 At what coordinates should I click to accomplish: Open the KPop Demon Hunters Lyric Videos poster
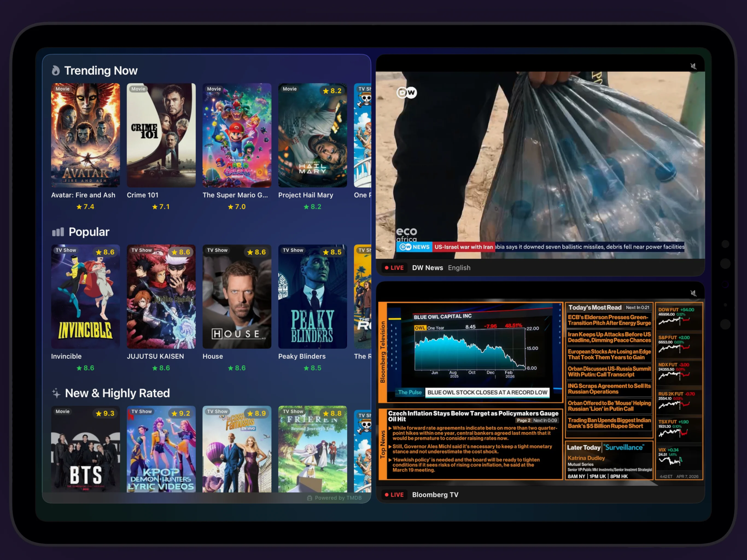(x=161, y=449)
